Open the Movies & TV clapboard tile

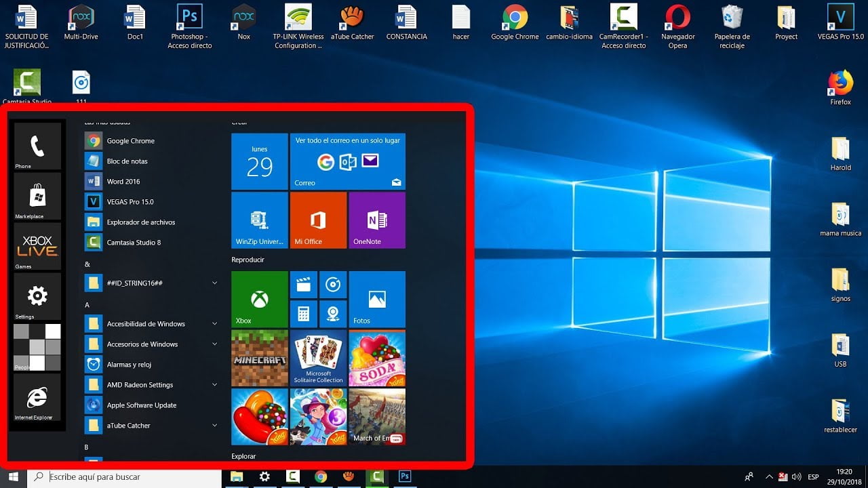tap(303, 284)
